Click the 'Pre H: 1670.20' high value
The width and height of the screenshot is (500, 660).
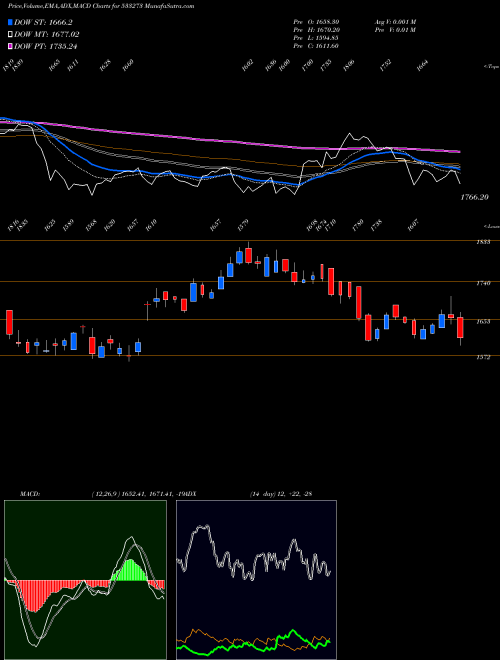pos(316,30)
